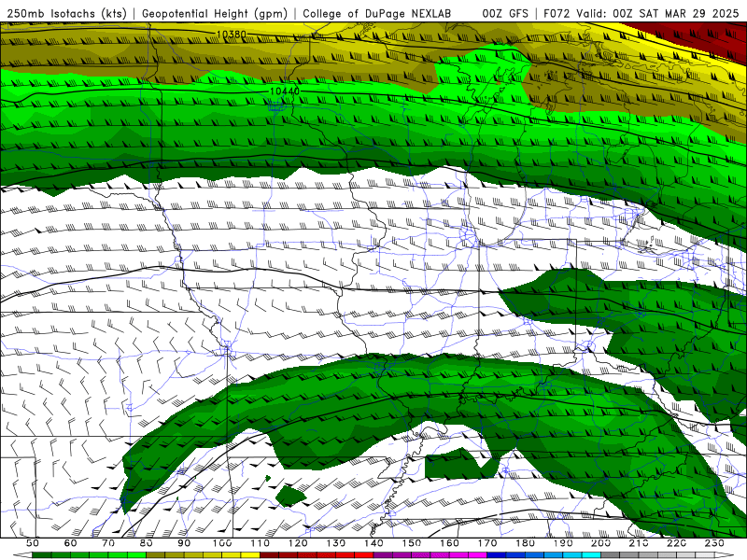The height and width of the screenshot is (560, 747).
Task: Click the 'Valid: 00Z SAT MAR 29 2025' text
Action: tap(657, 14)
